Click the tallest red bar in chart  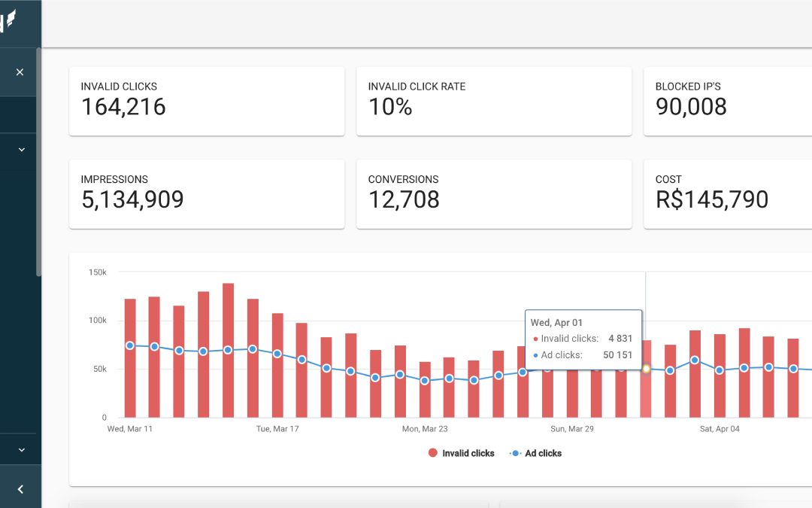[228, 351]
